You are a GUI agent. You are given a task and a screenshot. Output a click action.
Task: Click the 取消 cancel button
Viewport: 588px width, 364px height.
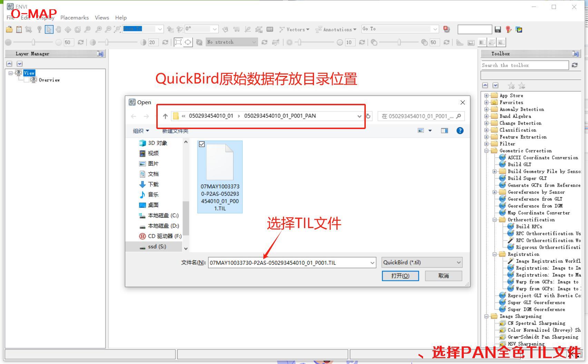pyautogui.click(x=443, y=276)
